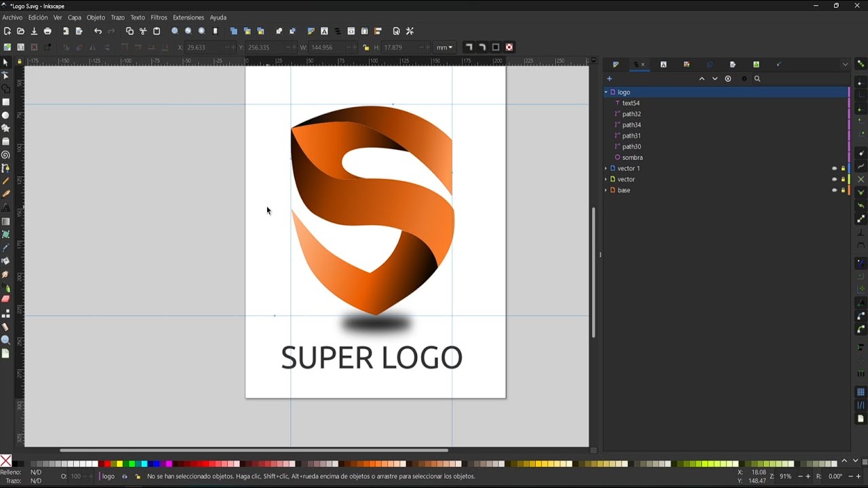Select the Node edit tool
The width and height of the screenshot is (868, 488).
tap(5, 75)
